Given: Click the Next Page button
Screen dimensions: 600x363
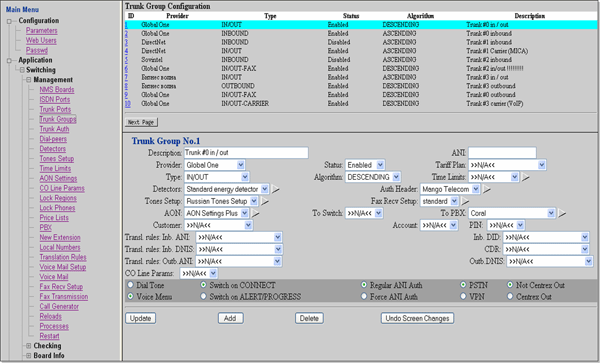Looking at the screenshot, I should tap(141, 122).
